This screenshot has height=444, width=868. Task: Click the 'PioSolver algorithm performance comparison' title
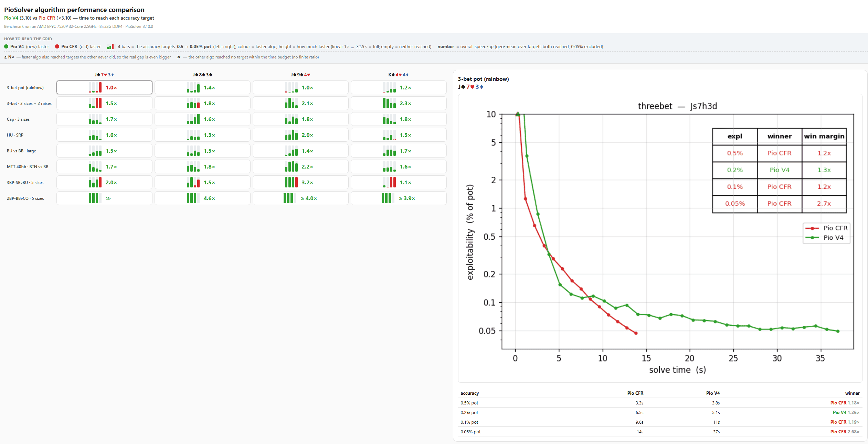[74, 10]
